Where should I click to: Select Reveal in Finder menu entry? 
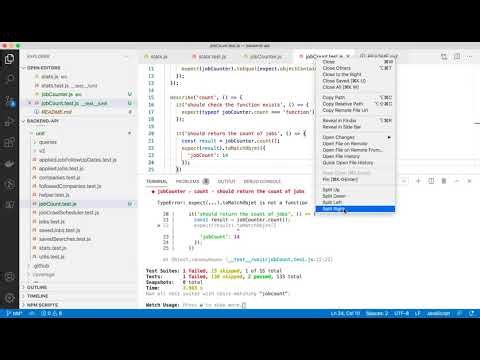tap(355, 120)
